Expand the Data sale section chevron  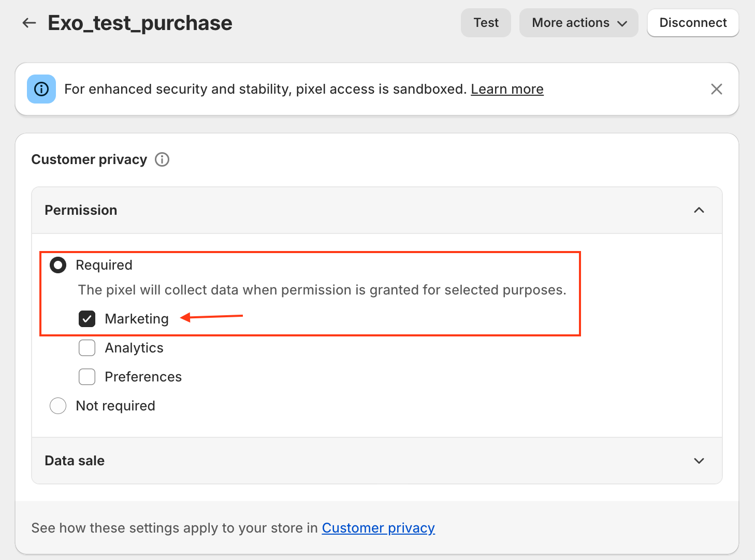click(x=699, y=461)
